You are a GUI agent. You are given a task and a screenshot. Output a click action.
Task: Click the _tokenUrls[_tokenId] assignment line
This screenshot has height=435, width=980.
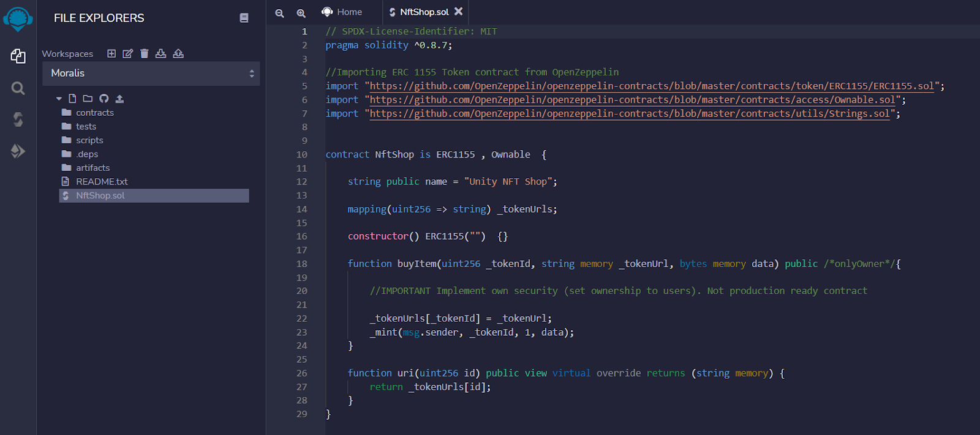click(x=461, y=318)
